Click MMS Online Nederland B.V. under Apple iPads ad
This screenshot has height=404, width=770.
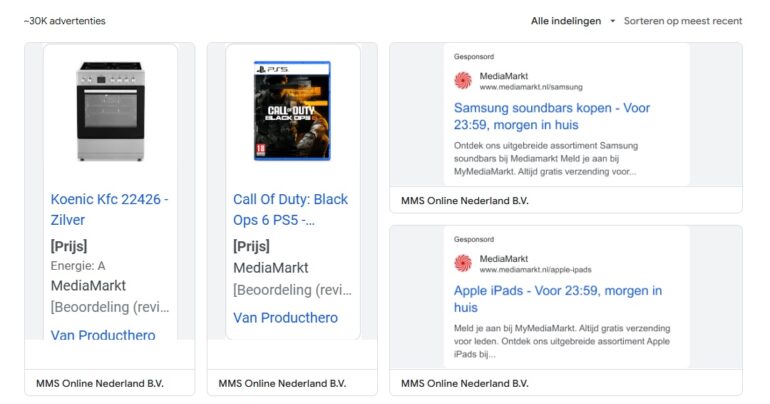(x=465, y=383)
